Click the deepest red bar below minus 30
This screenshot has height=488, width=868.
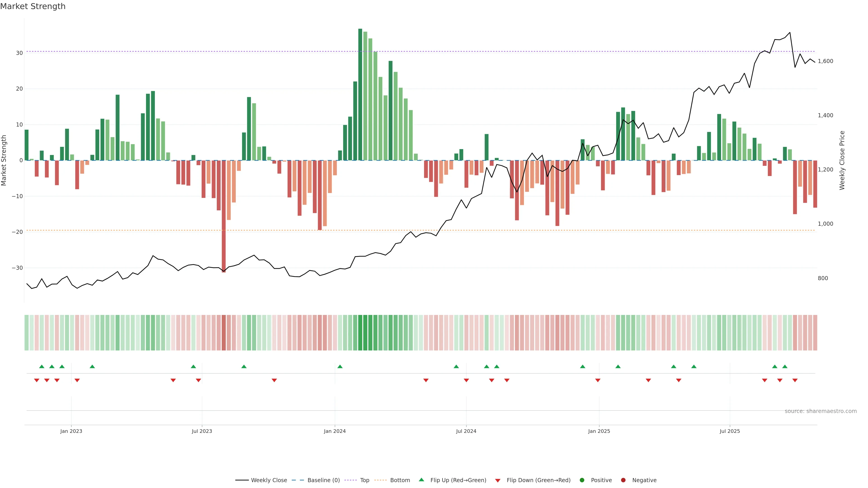(x=224, y=216)
